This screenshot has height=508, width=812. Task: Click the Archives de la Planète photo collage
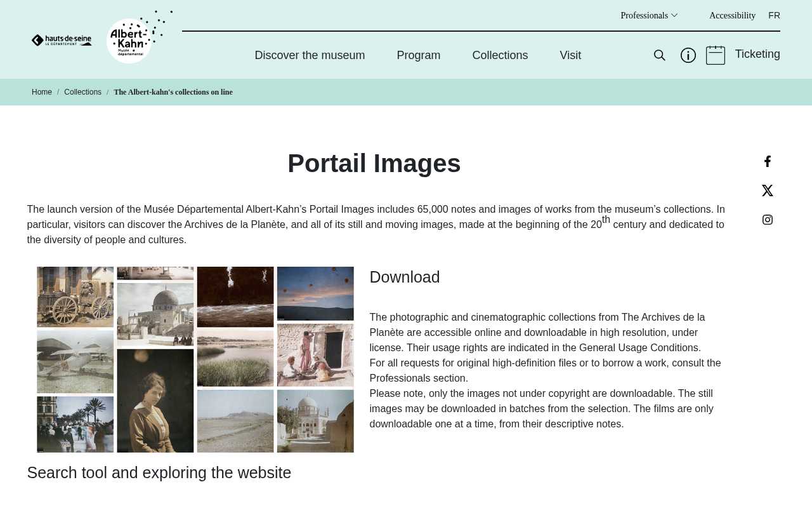[195, 360]
